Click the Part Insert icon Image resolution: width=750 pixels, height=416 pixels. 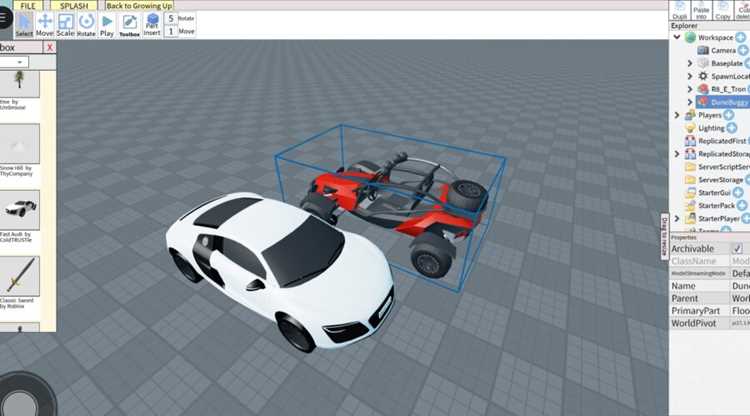152,25
